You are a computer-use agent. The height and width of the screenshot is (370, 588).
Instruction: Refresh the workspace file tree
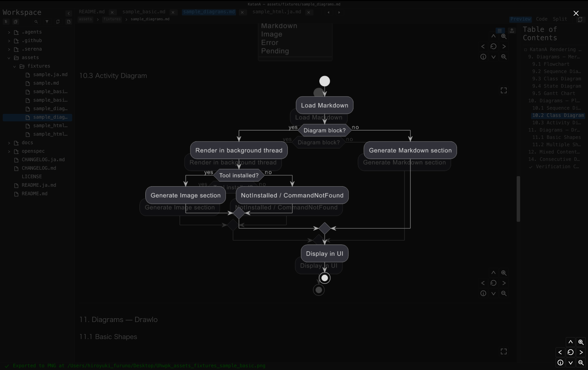pyautogui.click(x=58, y=22)
